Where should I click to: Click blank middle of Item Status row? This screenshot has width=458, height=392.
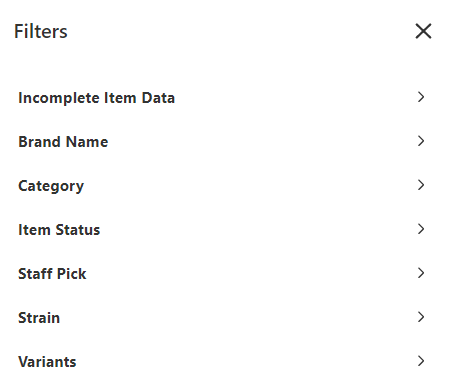pos(260,229)
